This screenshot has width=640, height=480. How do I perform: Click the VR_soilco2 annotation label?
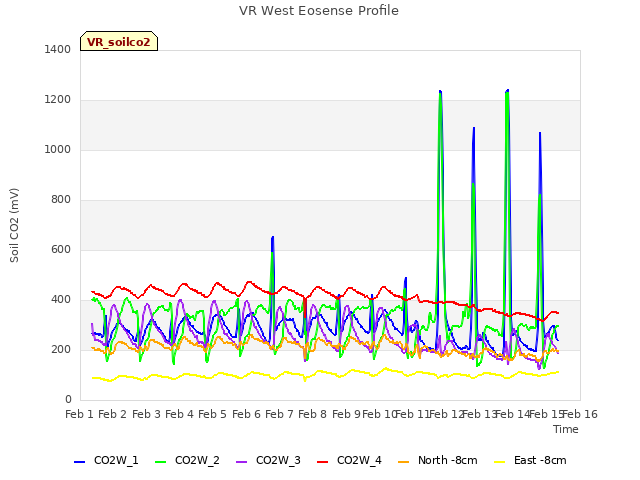(119, 41)
